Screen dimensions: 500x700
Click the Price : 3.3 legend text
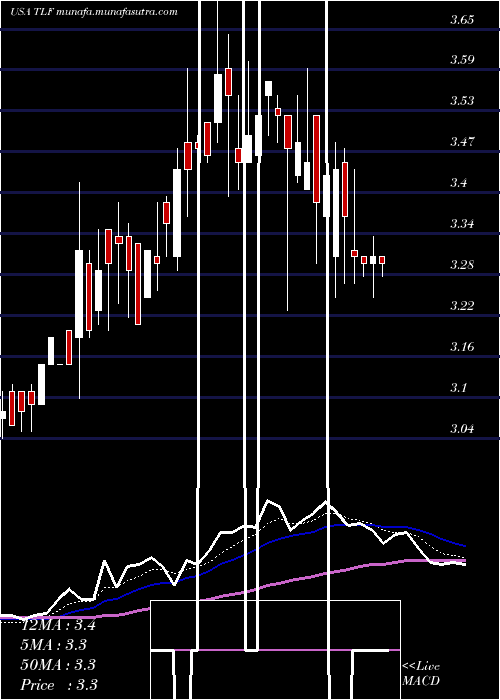(x=59, y=685)
